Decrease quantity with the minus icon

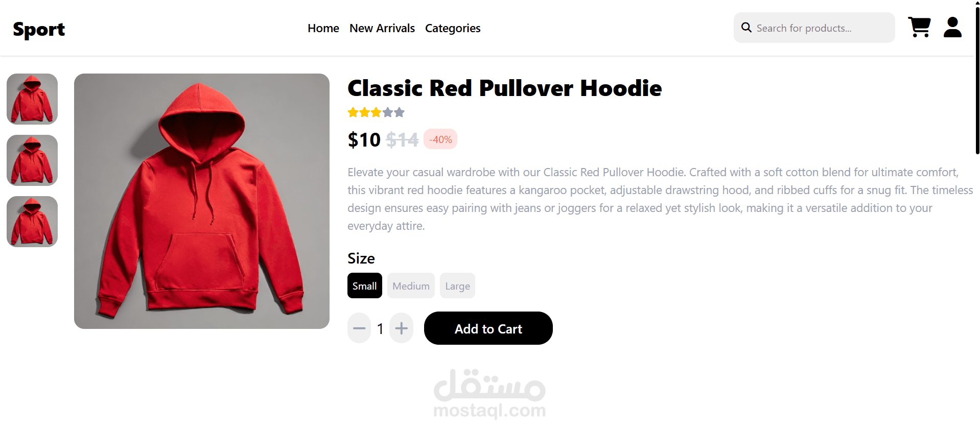pyautogui.click(x=359, y=328)
